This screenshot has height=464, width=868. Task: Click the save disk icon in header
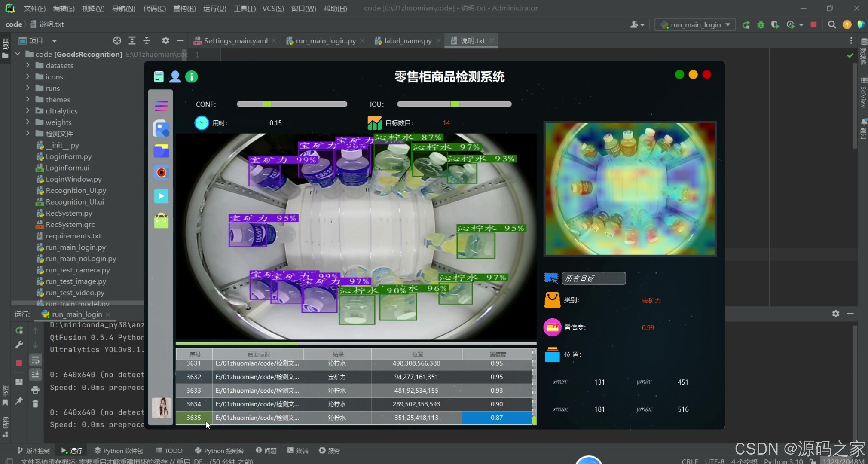[x=159, y=77]
